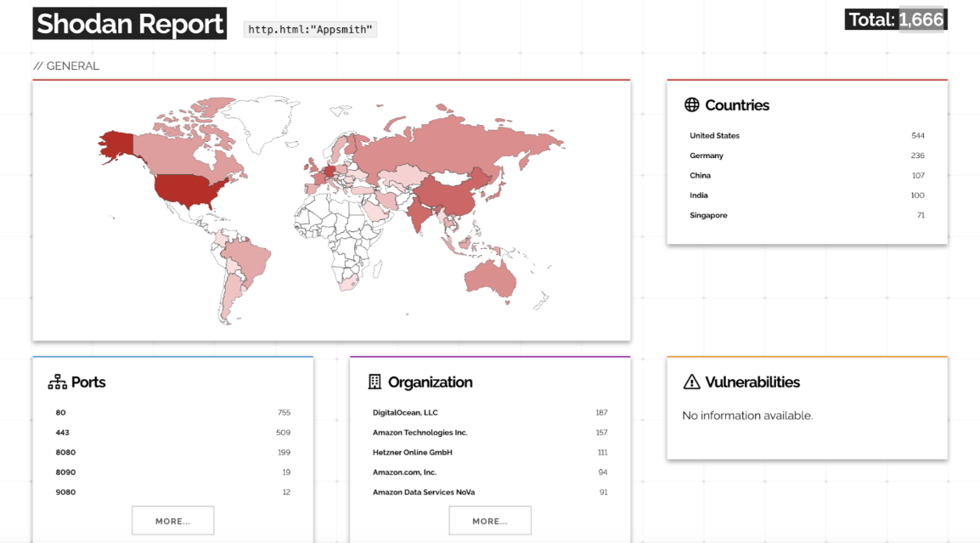Click DigitalOcean, LLC organization
This screenshot has width=980, height=543.
tap(405, 413)
